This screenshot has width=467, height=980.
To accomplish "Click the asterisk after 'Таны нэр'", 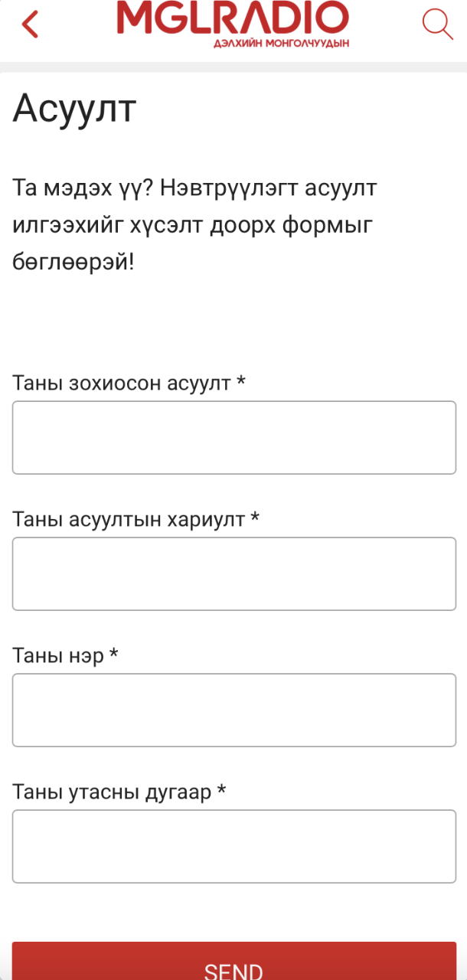I will [x=114, y=654].
